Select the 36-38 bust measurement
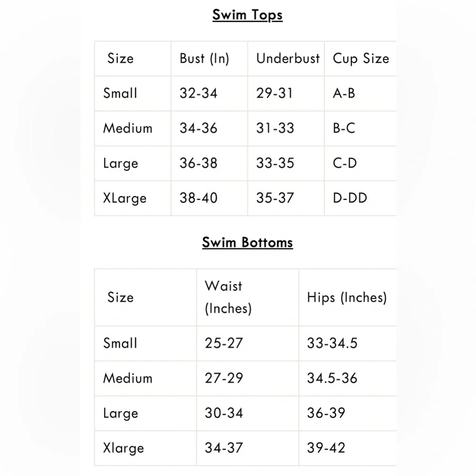Viewport: 476px width, 476px height. coord(198,163)
